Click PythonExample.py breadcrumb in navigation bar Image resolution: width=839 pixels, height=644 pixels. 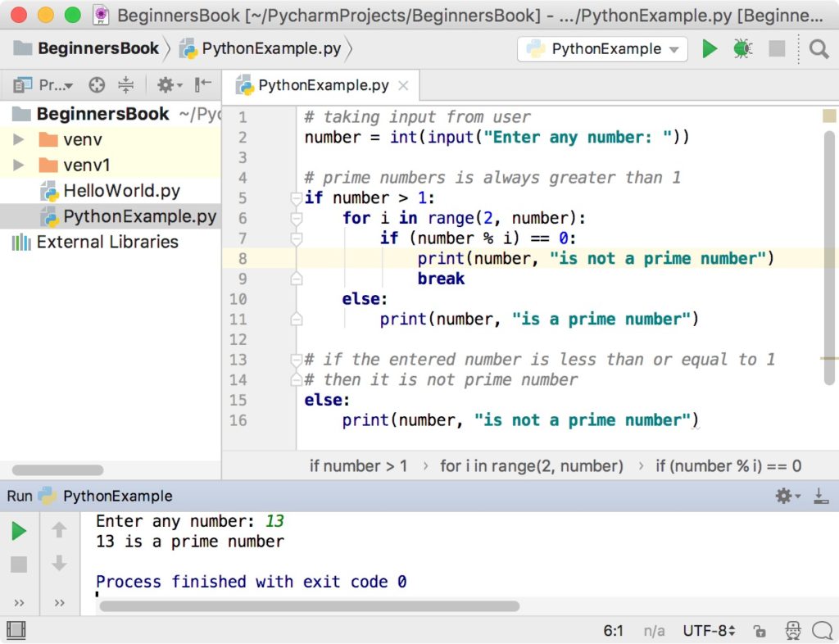click(x=260, y=48)
